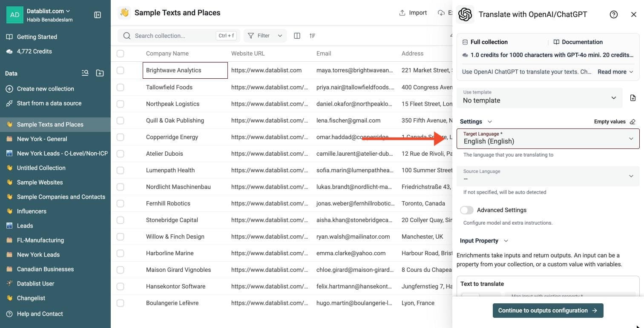Viewport: 644px width, 328px height.
Task: Click the template file icon beside No template
Action: click(633, 98)
